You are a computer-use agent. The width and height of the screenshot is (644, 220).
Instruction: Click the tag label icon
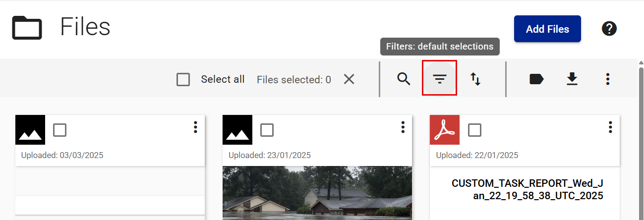click(536, 79)
